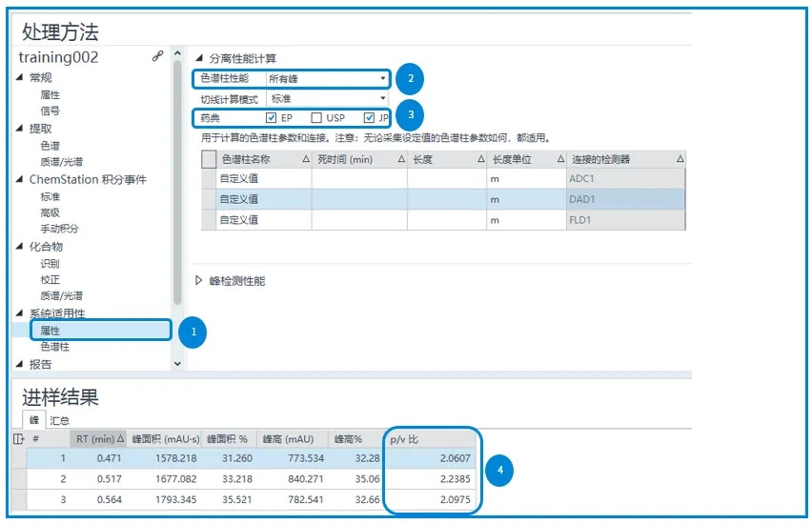Click 死时间 cell in the DAD1 row

pyautogui.click(x=358, y=199)
